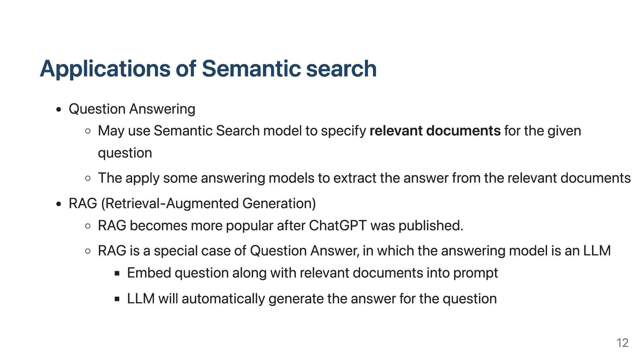Image resolution: width=644 pixels, height=362 pixels.
Task: Click the hollow bullet before 'The apply some'
Action: 88,178
